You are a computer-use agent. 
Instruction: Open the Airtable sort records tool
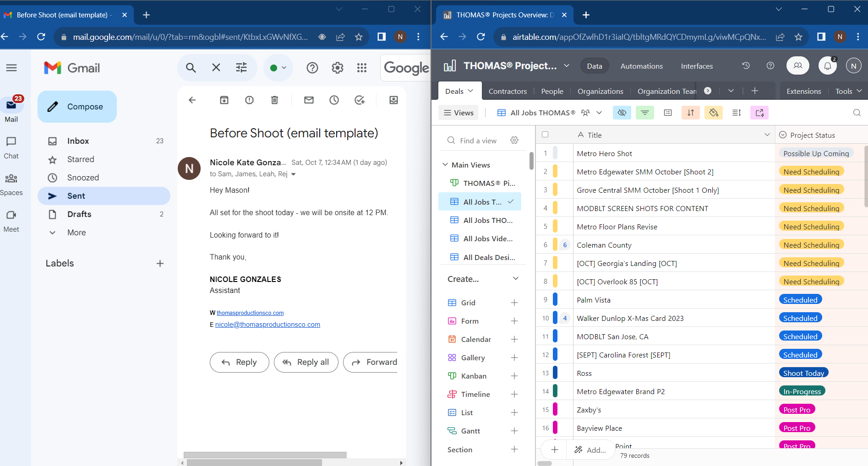click(690, 113)
